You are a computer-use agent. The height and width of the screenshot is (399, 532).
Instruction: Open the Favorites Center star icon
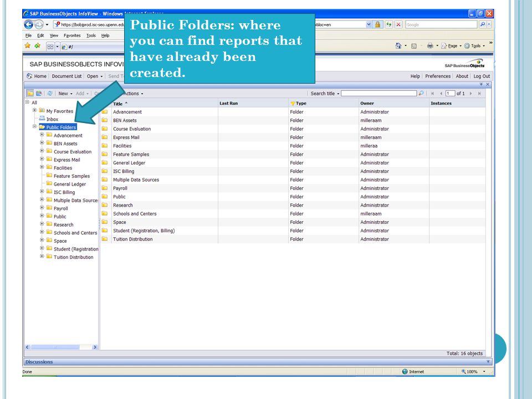point(28,45)
